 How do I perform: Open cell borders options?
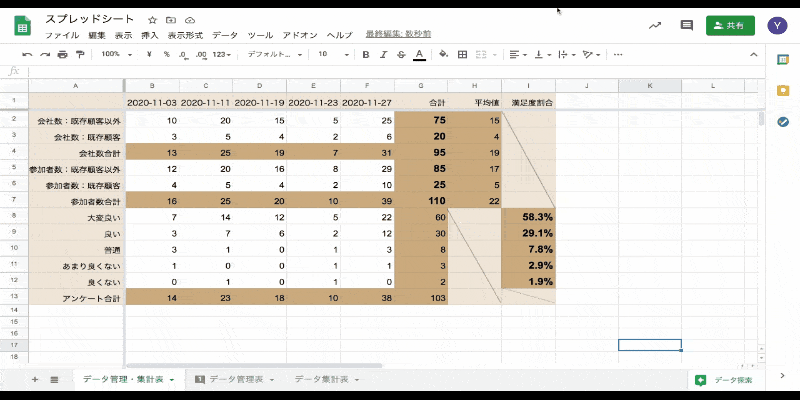(x=462, y=55)
